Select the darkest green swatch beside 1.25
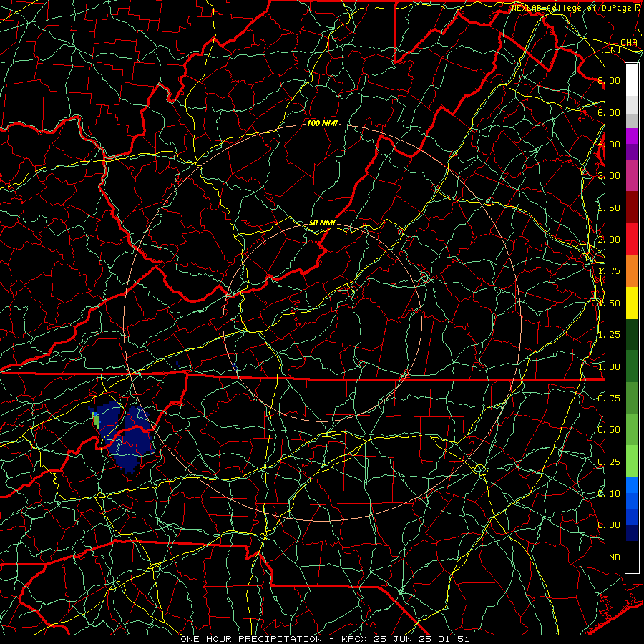Image resolution: width=644 pixels, height=644 pixels. coord(632,334)
